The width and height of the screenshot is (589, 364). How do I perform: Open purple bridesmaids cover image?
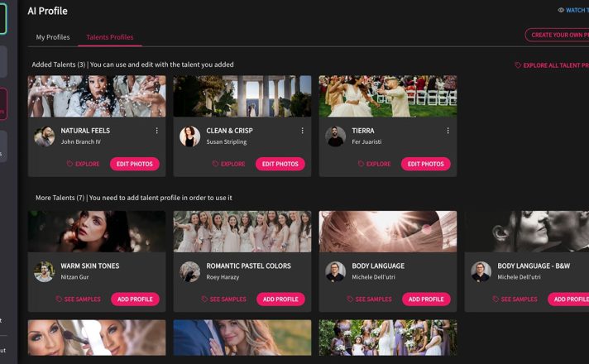point(388,338)
